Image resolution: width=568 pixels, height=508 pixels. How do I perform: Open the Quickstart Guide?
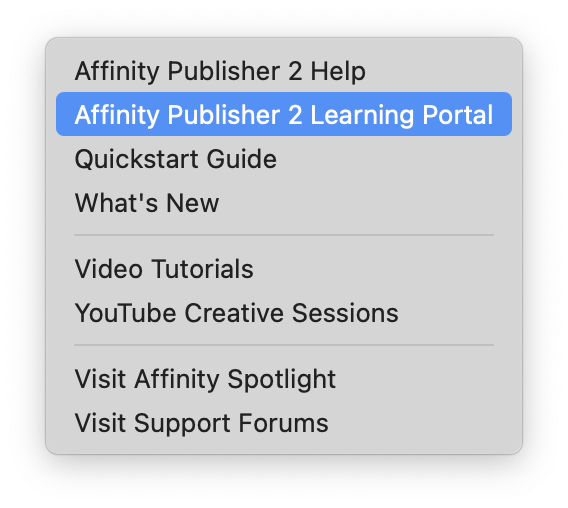(x=284, y=159)
